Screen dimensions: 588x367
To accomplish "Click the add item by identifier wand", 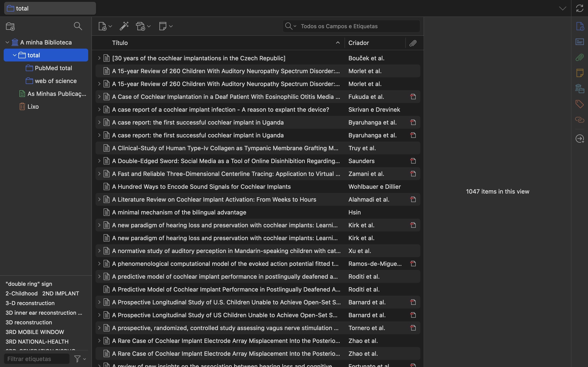I will tap(124, 26).
